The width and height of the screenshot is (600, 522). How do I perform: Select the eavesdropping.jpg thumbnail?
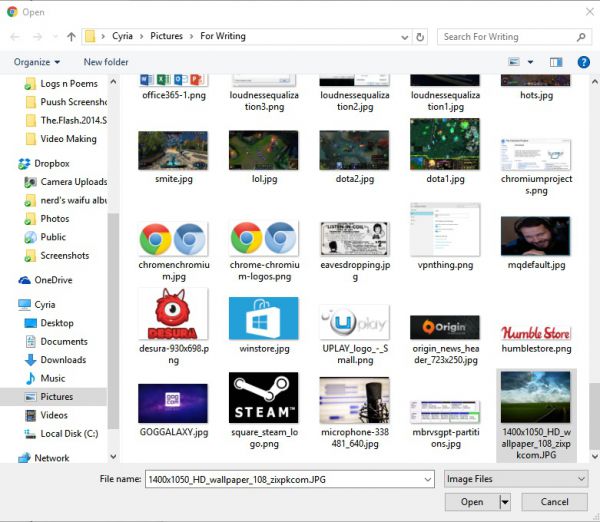coord(355,239)
